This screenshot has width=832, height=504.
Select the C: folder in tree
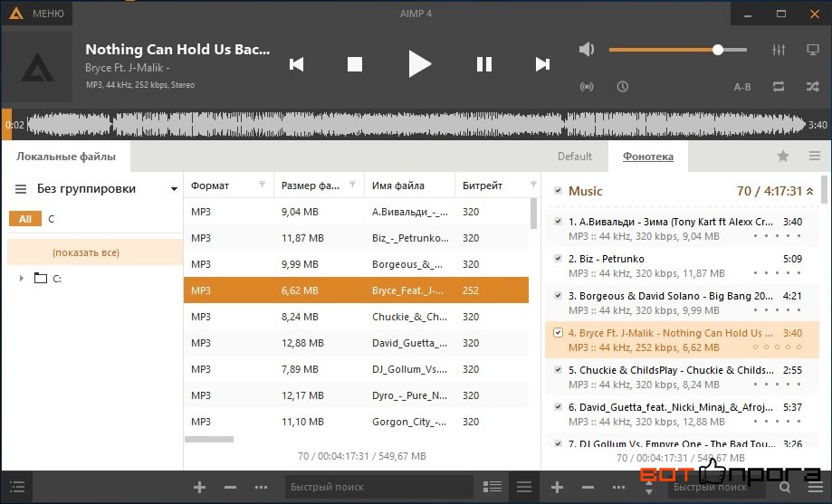pos(48,278)
